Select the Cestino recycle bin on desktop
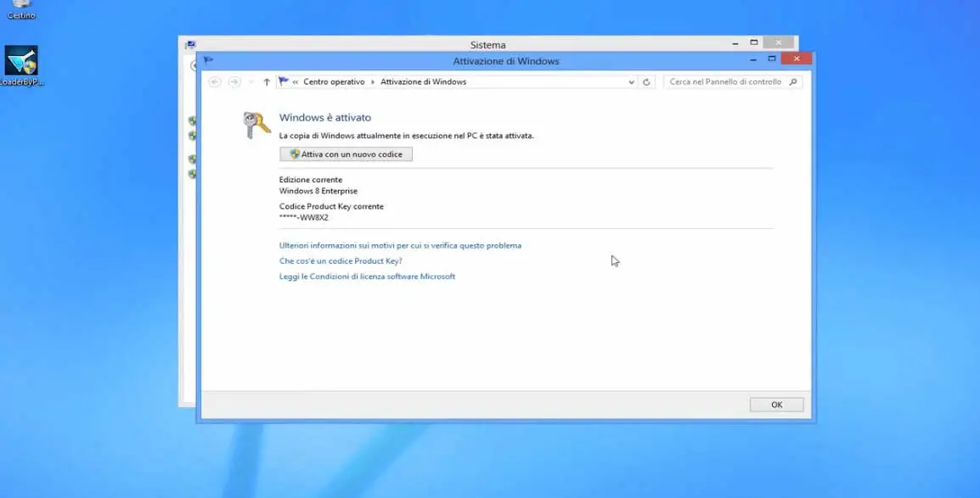The height and width of the screenshot is (498, 980). [x=21, y=9]
